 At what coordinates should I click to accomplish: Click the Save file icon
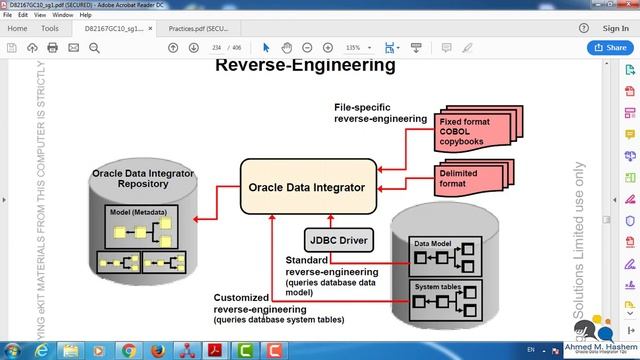[12, 48]
